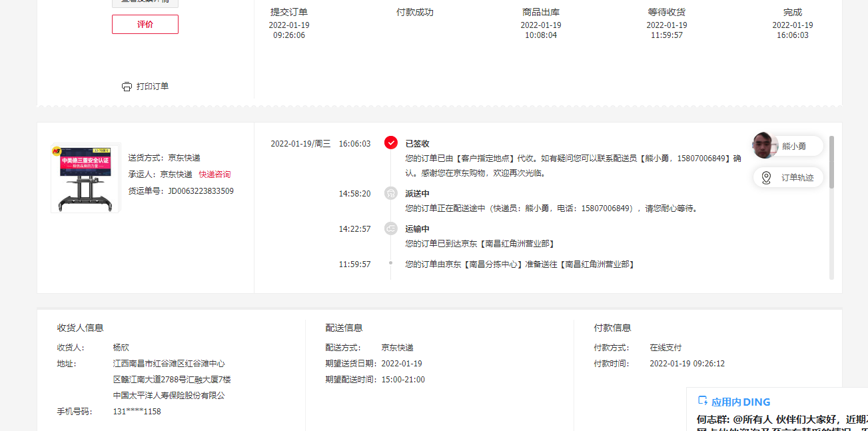Click the 提交订单 progress step label
Viewport: 868px width, 431px height.
pos(289,12)
